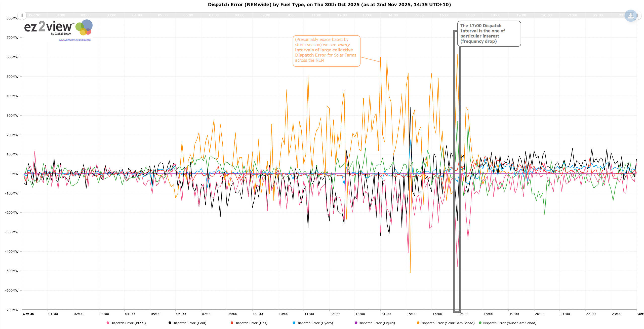
Task: Hide the Solar SemiSched dispatch error series
Action: 448,323
